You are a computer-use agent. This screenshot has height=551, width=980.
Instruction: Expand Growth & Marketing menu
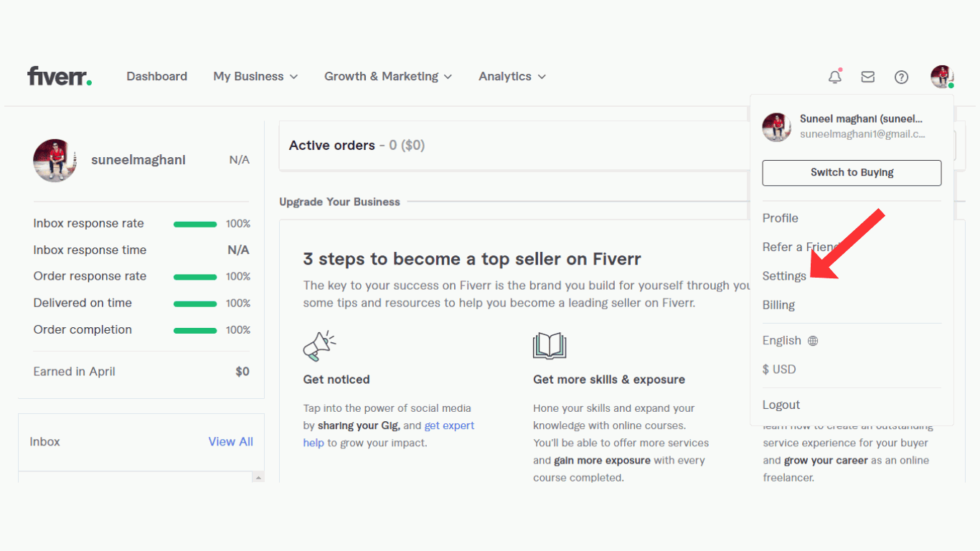[388, 76]
